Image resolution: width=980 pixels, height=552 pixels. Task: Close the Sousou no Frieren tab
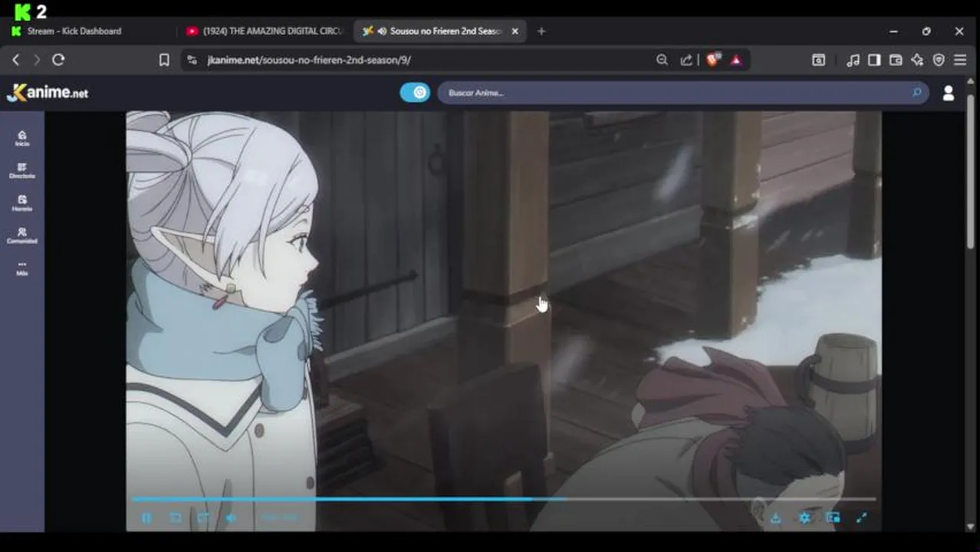(x=515, y=31)
